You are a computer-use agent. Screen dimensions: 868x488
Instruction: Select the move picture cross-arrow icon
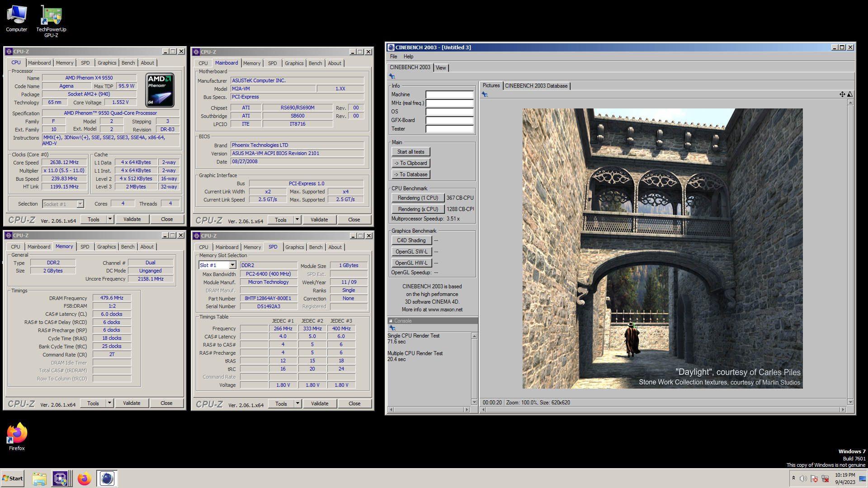[x=842, y=94]
